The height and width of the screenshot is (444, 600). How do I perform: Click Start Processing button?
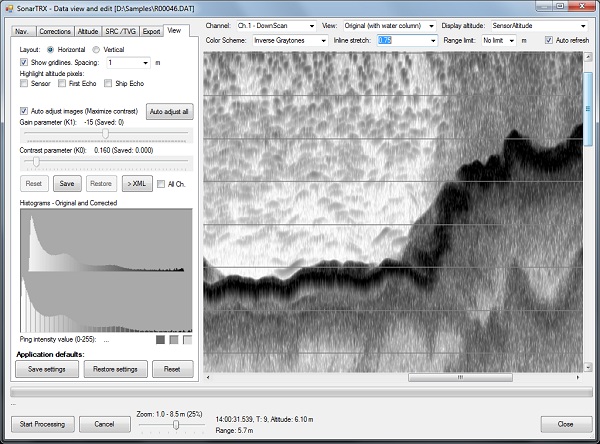(42, 424)
